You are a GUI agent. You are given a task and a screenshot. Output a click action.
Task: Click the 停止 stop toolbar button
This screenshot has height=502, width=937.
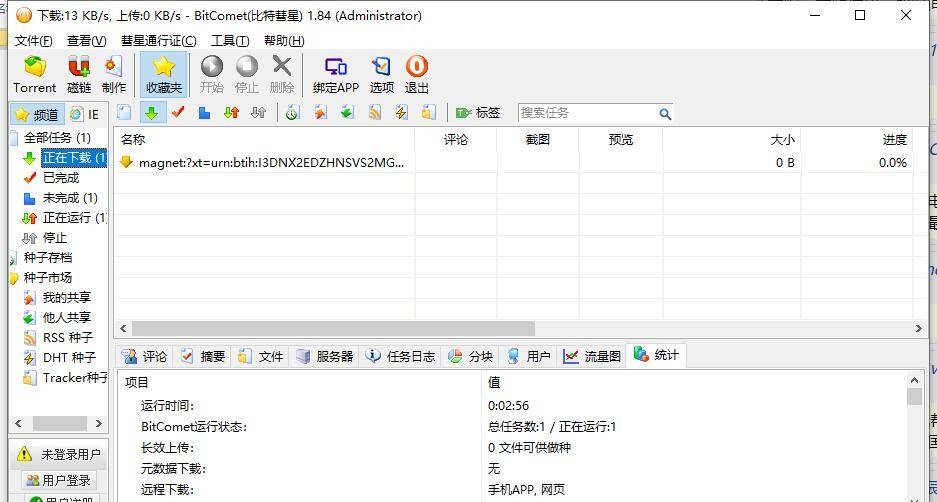point(247,75)
